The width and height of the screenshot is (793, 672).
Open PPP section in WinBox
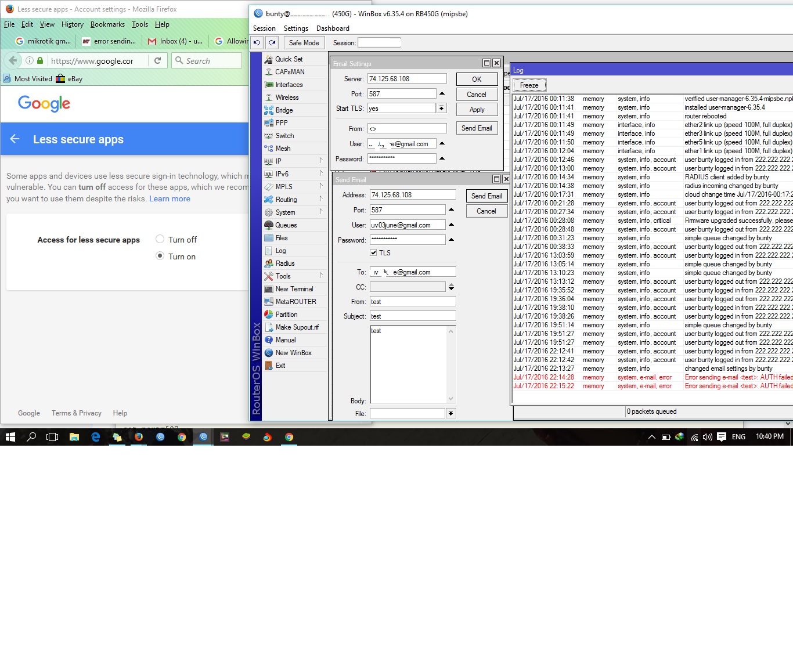pos(282,123)
